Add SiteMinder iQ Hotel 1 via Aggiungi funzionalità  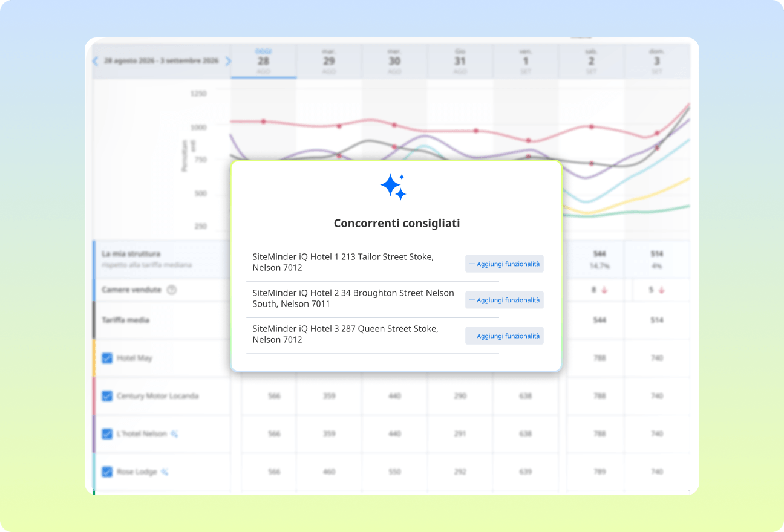pos(504,264)
